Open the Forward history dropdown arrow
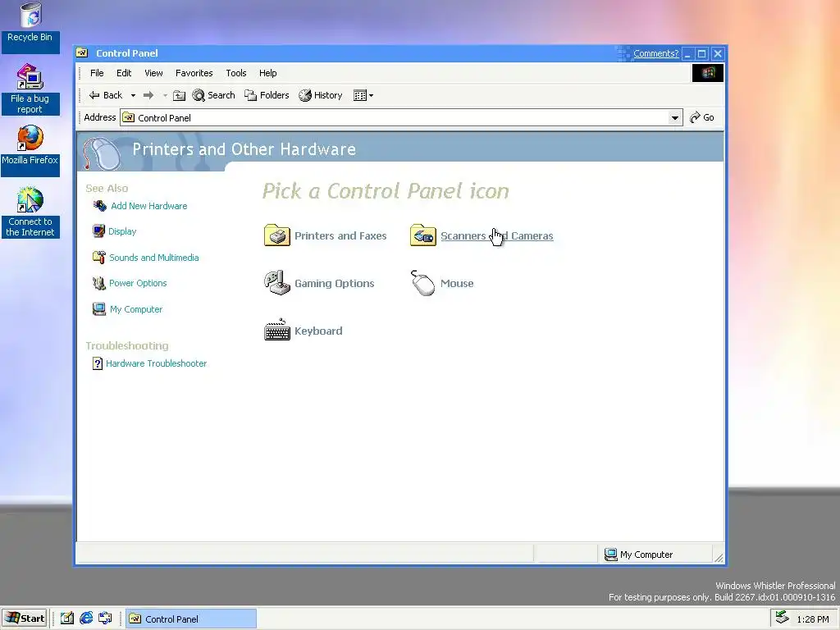Viewport: 840px width, 630px height. (x=165, y=95)
